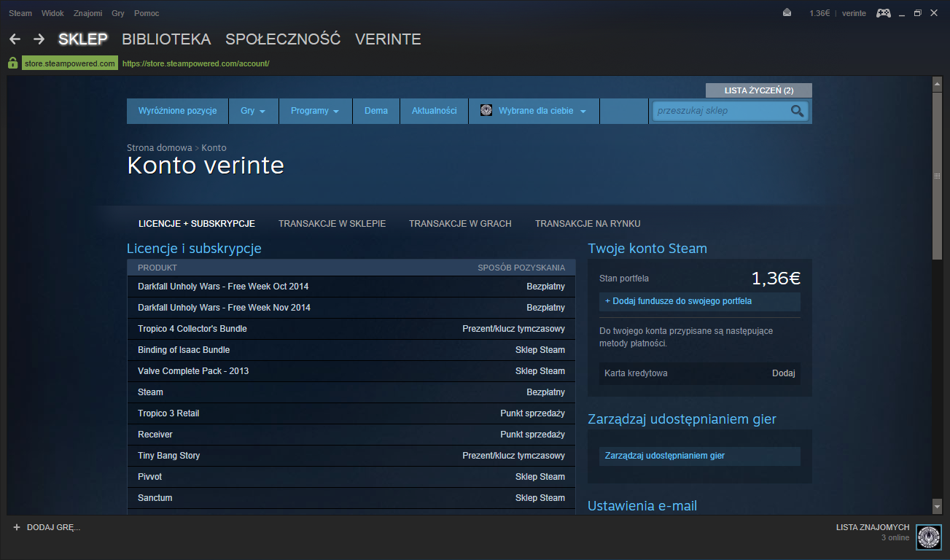
Task: Select the Pivvot license row
Action: pyautogui.click(x=351, y=477)
